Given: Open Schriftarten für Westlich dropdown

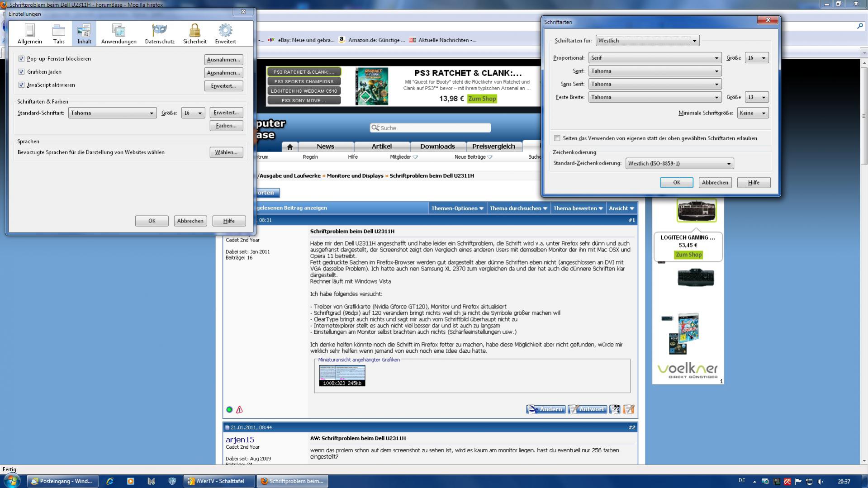Looking at the screenshot, I should coord(647,41).
